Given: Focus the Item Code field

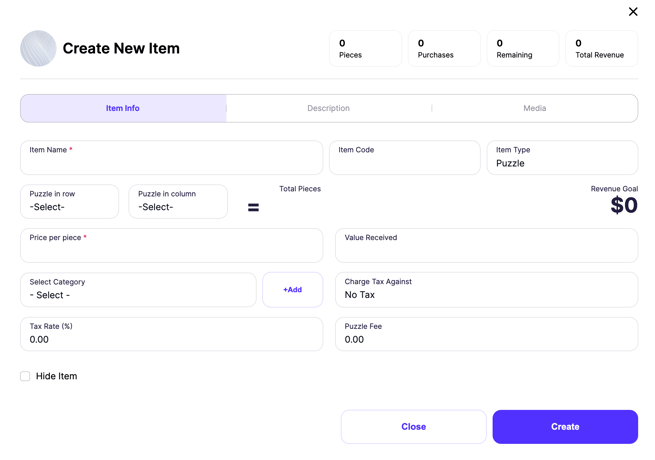Looking at the screenshot, I should 405,158.
